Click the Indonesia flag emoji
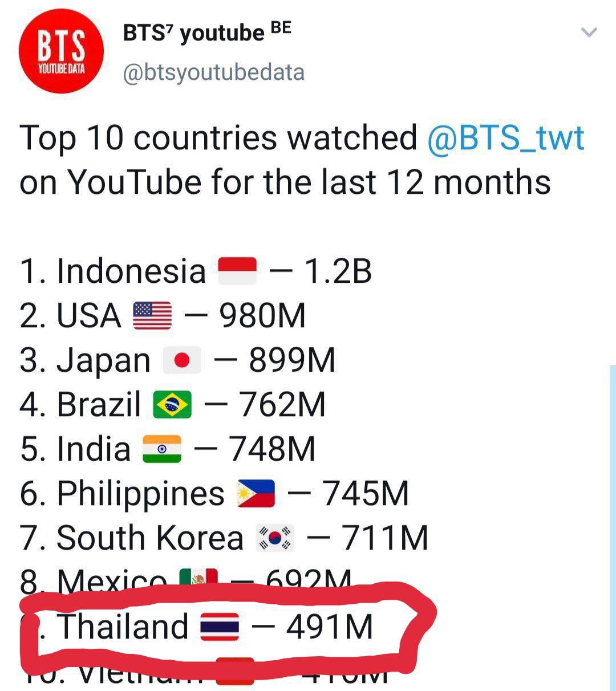The width and height of the screenshot is (616, 691). [238, 271]
